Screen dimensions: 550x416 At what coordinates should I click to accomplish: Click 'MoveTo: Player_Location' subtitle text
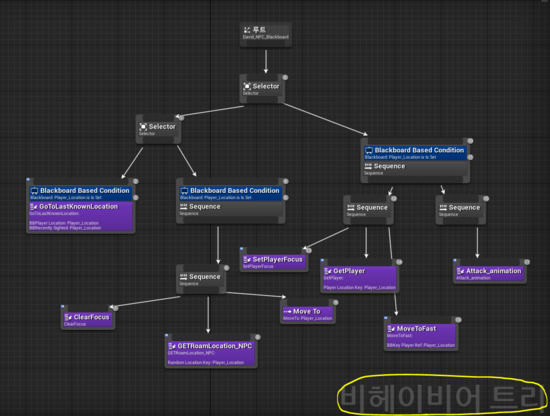coord(308,318)
